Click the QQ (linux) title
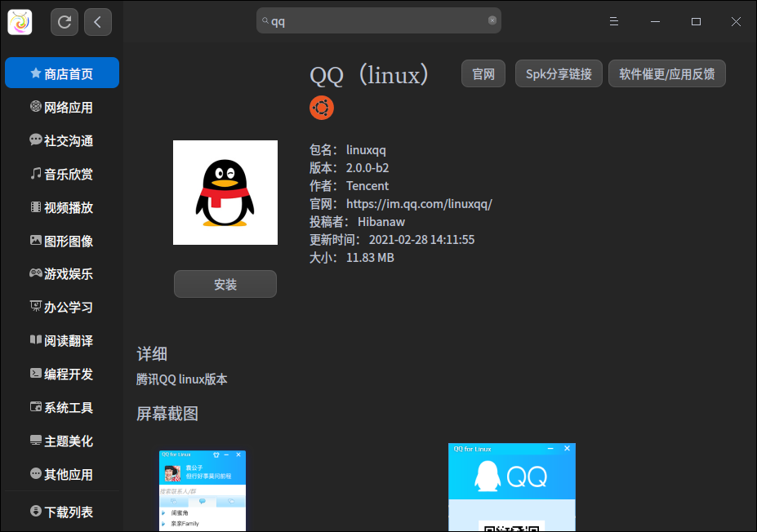 click(x=369, y=75)
